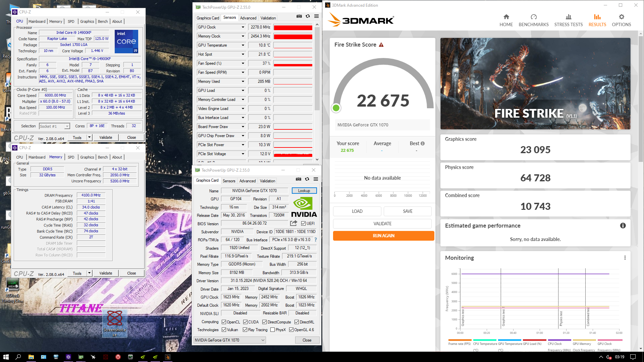This screenshot has height=362, width=644.
Task: Open 3DMark Home page
Action: coord(506,20)
